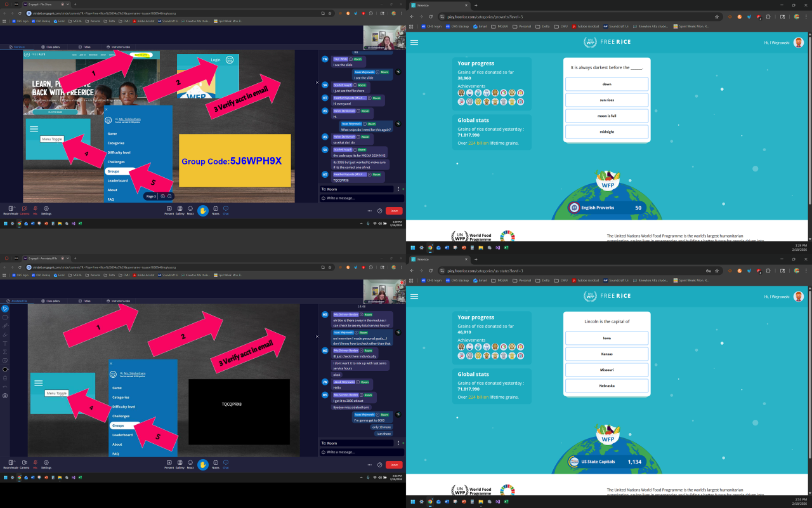Viewport: 812px width, 508px height.
Task: Toggle Chat panel in top Engageli window
Action: [x=226, y=210]
